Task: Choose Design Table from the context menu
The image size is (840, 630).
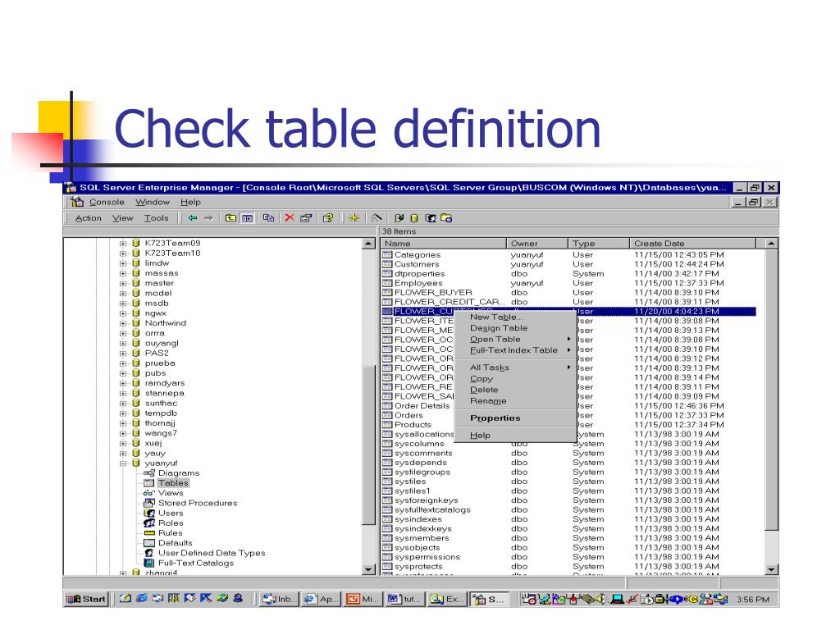Action: [499, 328]
